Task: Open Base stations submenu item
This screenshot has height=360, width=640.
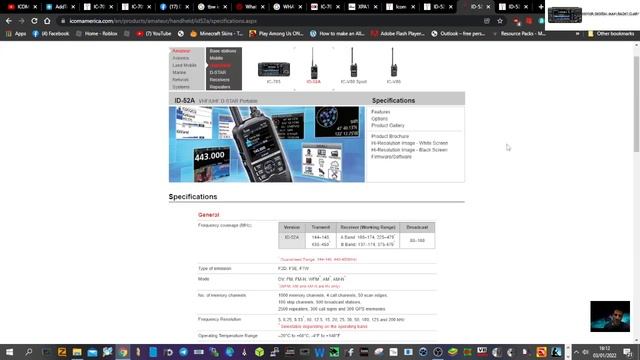Action: pyautogui.click(x=223, y=51)
